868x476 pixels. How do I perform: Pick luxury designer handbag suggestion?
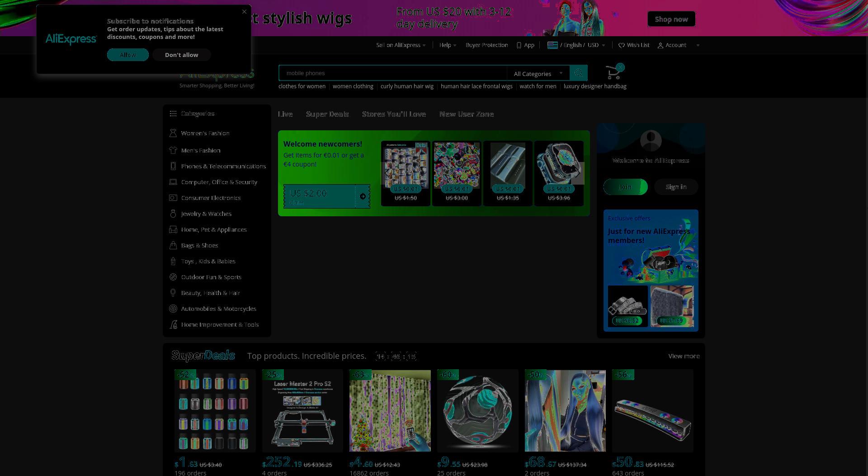click(x=595, y=86)
